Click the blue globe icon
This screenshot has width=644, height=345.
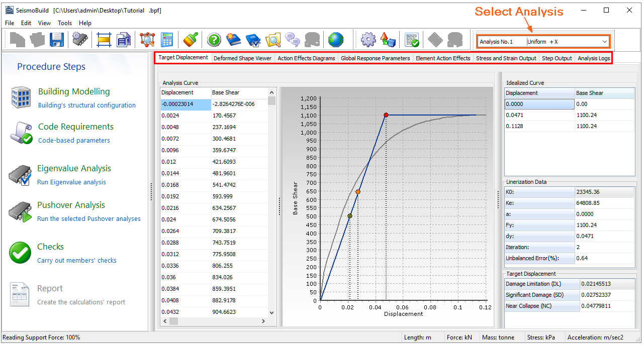tap(335, 40)
